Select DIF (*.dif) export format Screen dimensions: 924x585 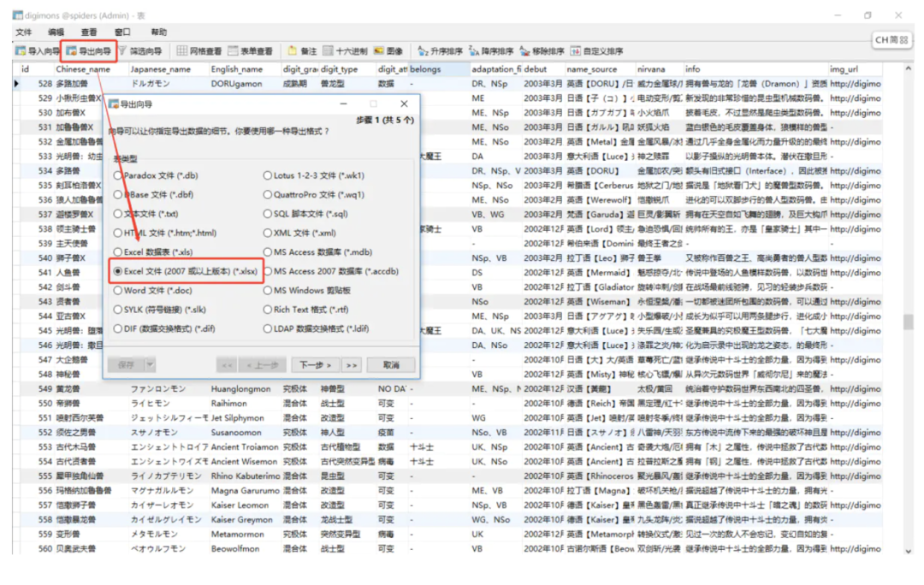(x=164, y=328)
